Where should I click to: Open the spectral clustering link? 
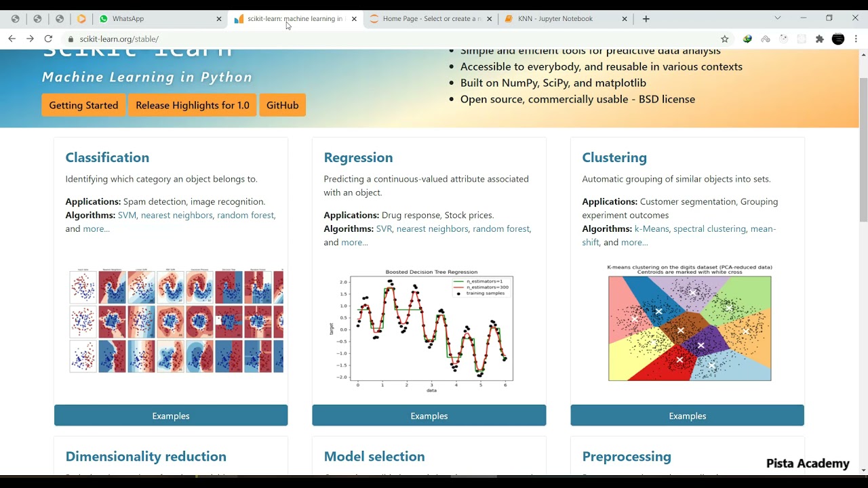pos(709,228)
